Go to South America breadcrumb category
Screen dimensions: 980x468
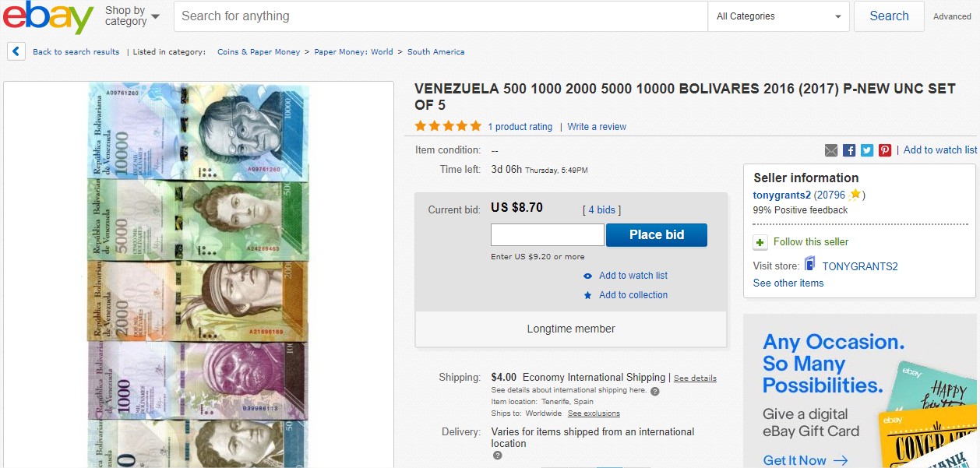pos(435,52)
